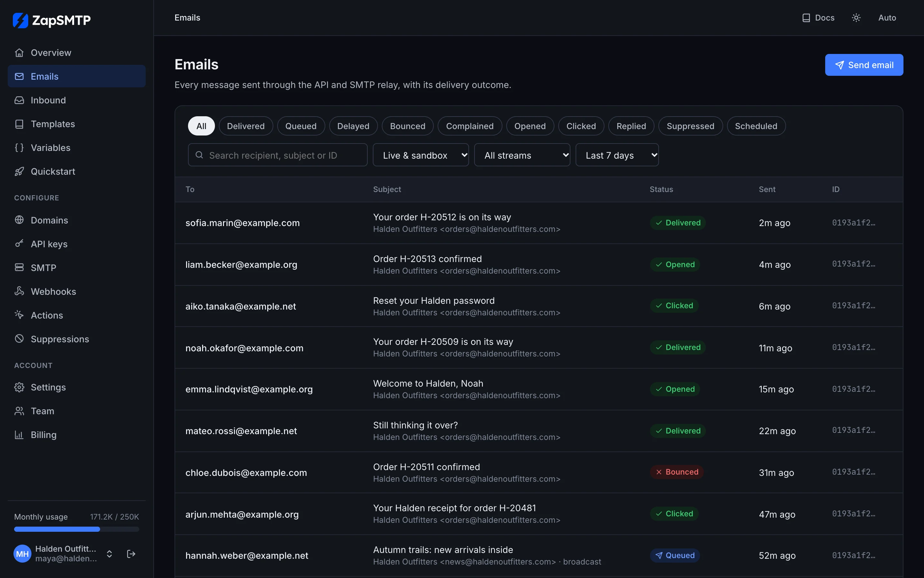The image size is (924, 578).
Task: Click the Queued badge on hannah.weber row
Action: click(x=675, y=556)
